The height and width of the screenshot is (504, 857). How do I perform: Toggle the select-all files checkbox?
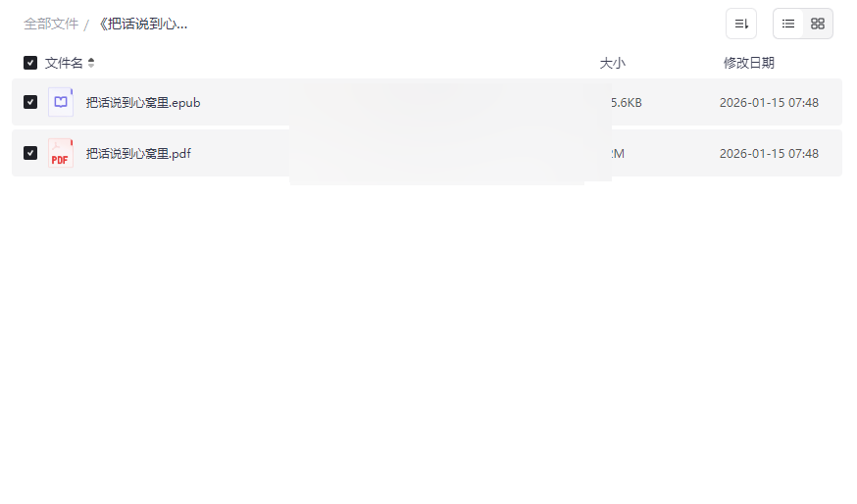coord(30,63)
